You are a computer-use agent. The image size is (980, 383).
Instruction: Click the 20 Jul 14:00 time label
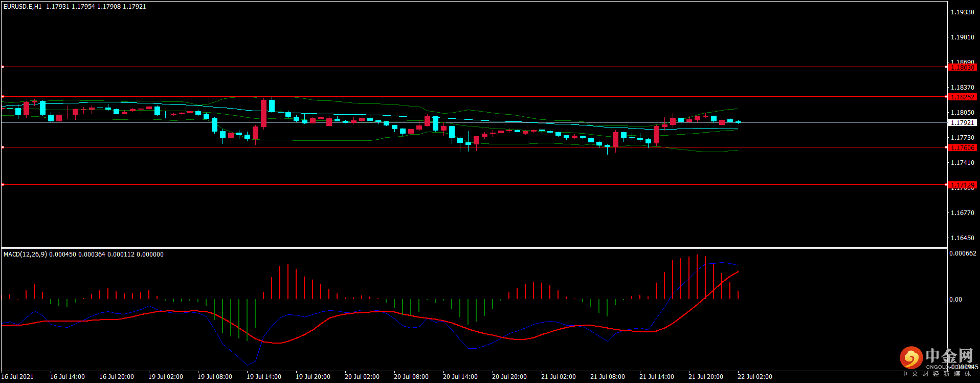[460, 377]
